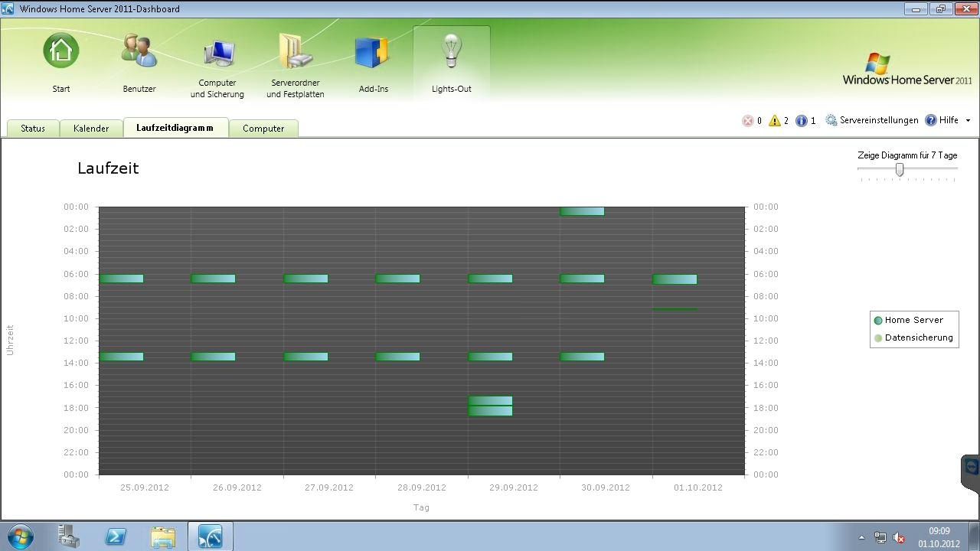The width and height of the screenshot is (980, 551).
Task: Click the 13:00 runtime bar on 27.09.2012
Action: click(305, 357)
